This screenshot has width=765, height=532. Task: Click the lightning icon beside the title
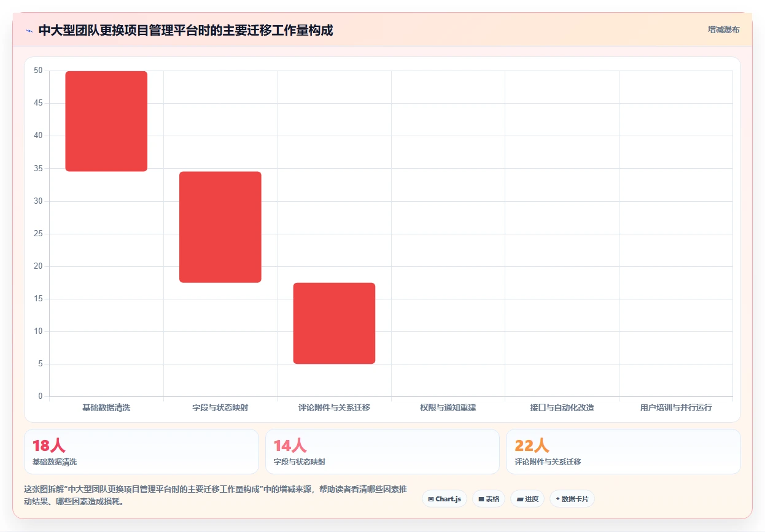(x=29, y=31)
